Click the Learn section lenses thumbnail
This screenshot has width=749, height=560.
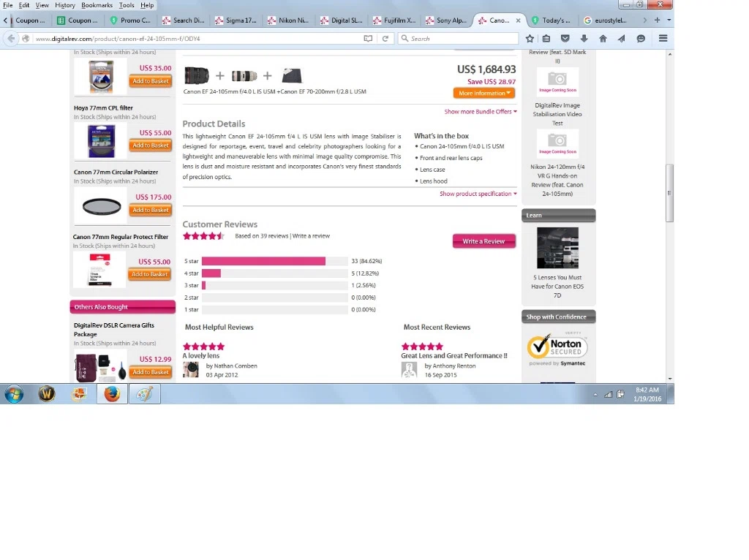(x=557, y=247)
